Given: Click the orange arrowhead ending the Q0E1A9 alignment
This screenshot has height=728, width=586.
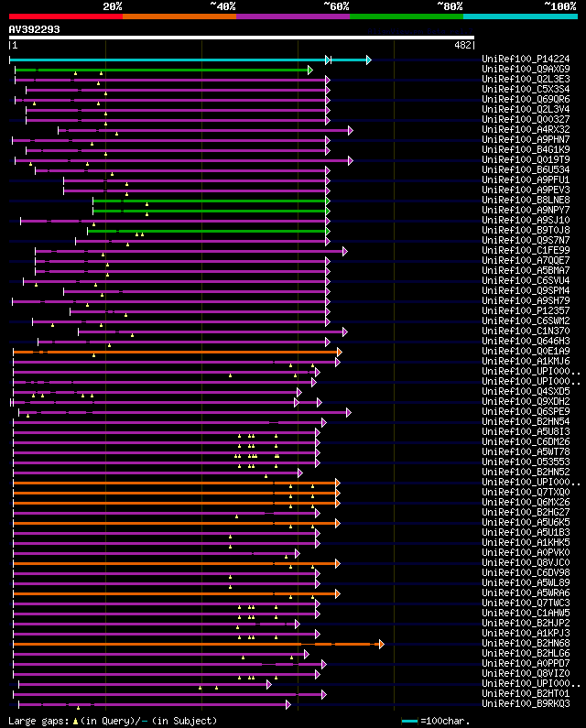Looking at the screenshot, I should point(339,352).
